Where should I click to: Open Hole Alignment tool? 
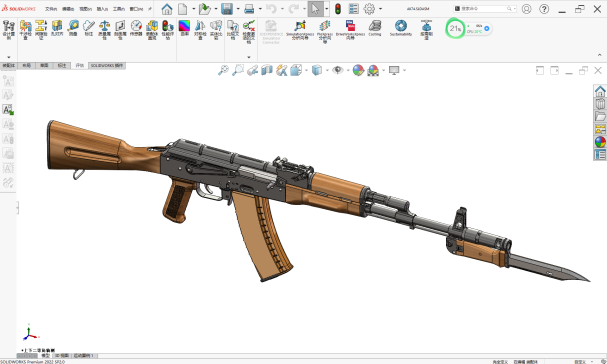(57, 28)
